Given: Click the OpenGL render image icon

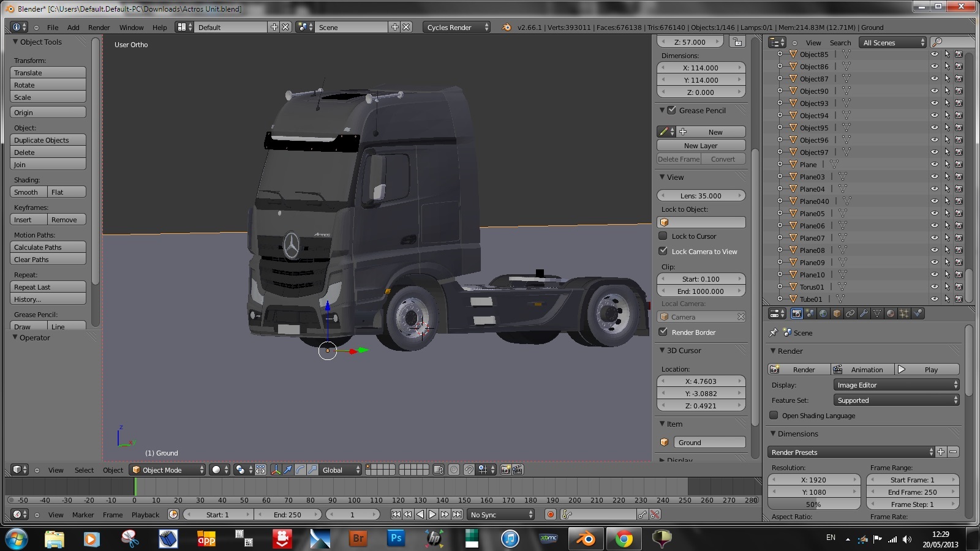Looking at the screenshot, I should 505,470.
